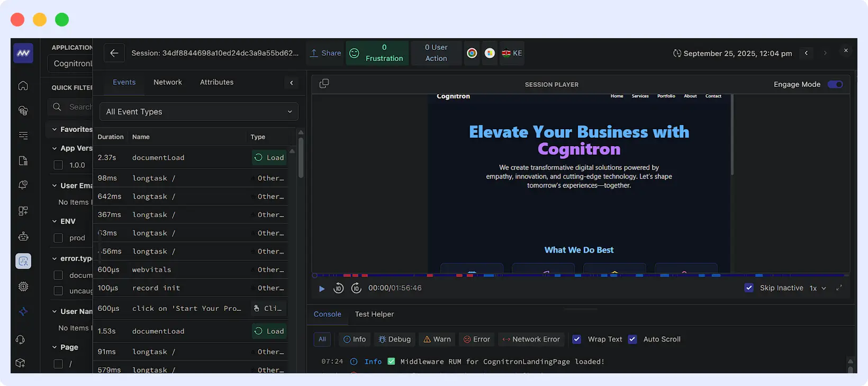This screenshot has height=386, width=868.
Task: Uncheck Skip Inactive checkbox
Action: (749, 288)
